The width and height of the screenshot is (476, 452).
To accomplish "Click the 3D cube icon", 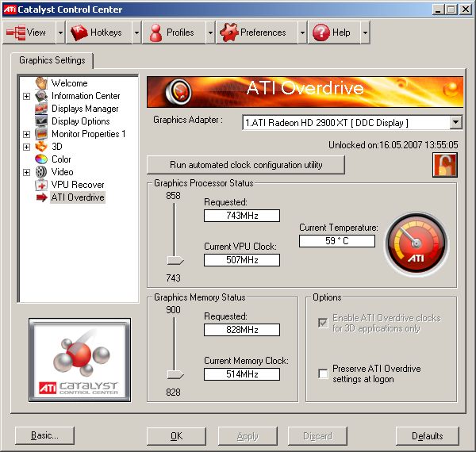I will [41, 147].
